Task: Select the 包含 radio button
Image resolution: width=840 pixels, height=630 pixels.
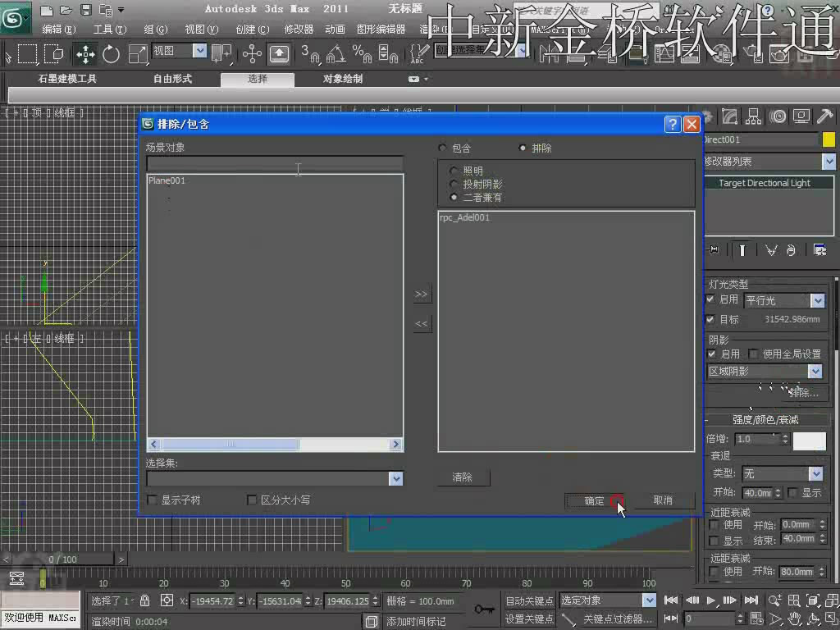Action: point(442,148)
